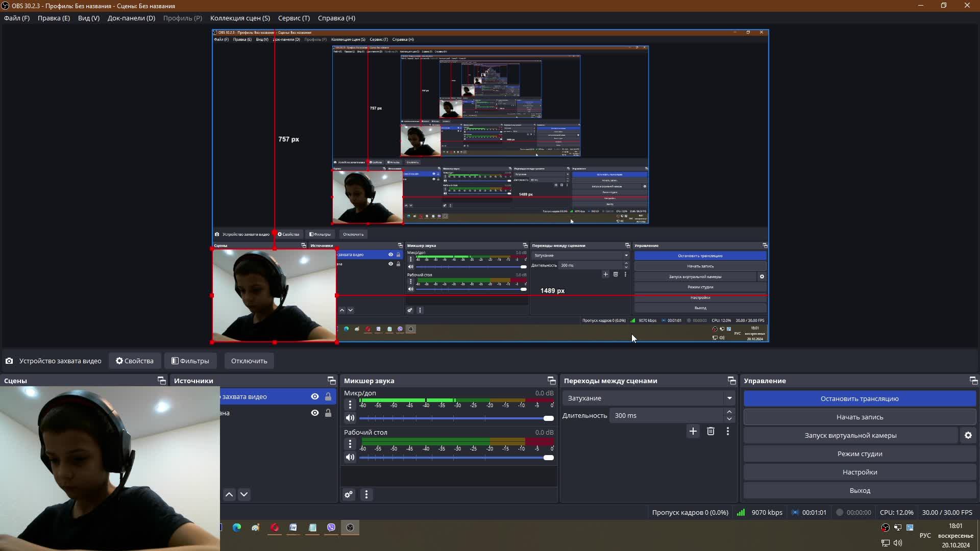980x551 pixels.
Task: Toggle lock on захвата видео source
Action: point(328,397)
